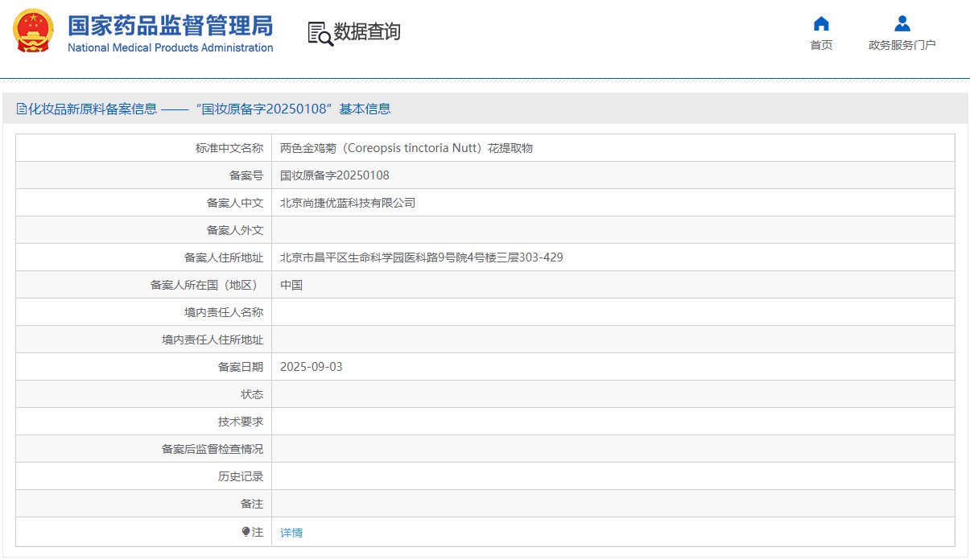Click the label 备案人外文

[x=235, y=230]
